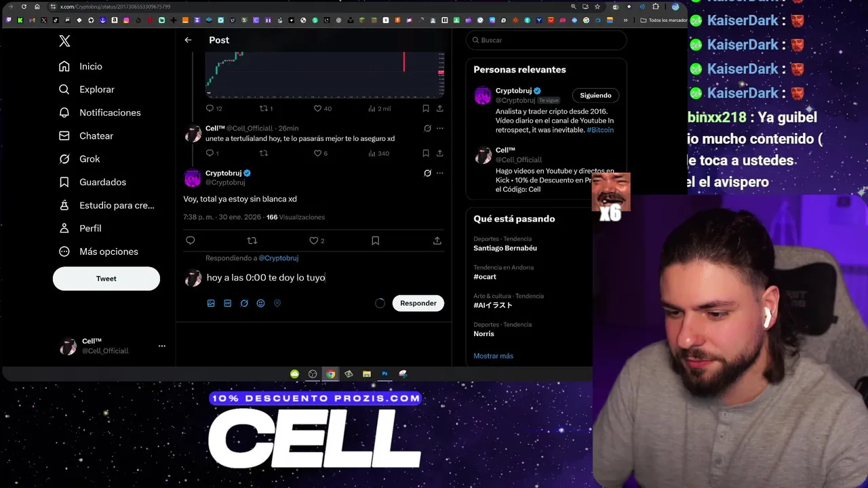Click the 166 Visualizaciones count
Screen dimensions: 868x488
click(296, 217)
